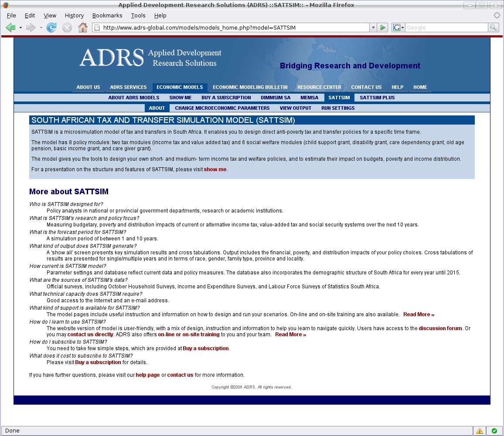Click the green Back arrow button
The height and width of the screenshot is (436, 504).
point(10,28)
